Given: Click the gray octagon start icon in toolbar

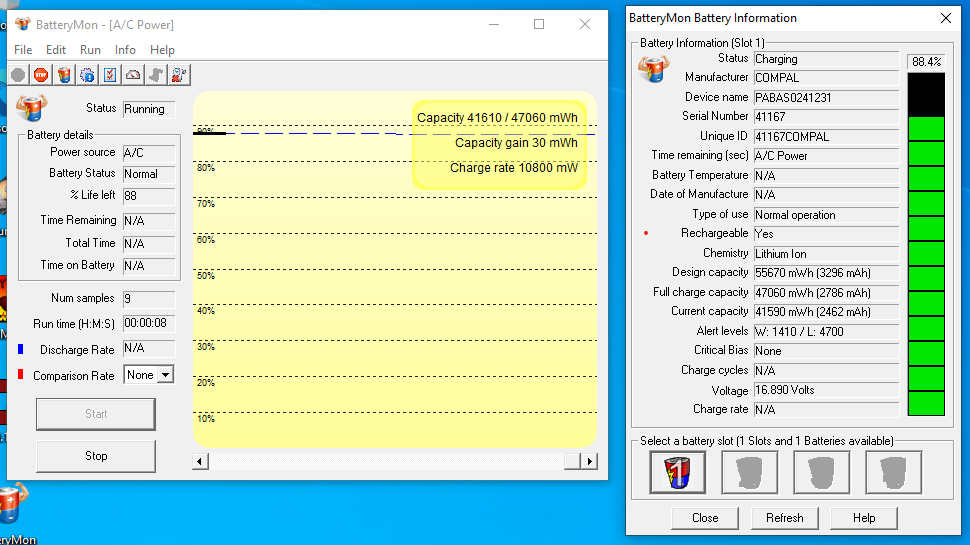Looking at the screenshot, I should tap(18, 75).
